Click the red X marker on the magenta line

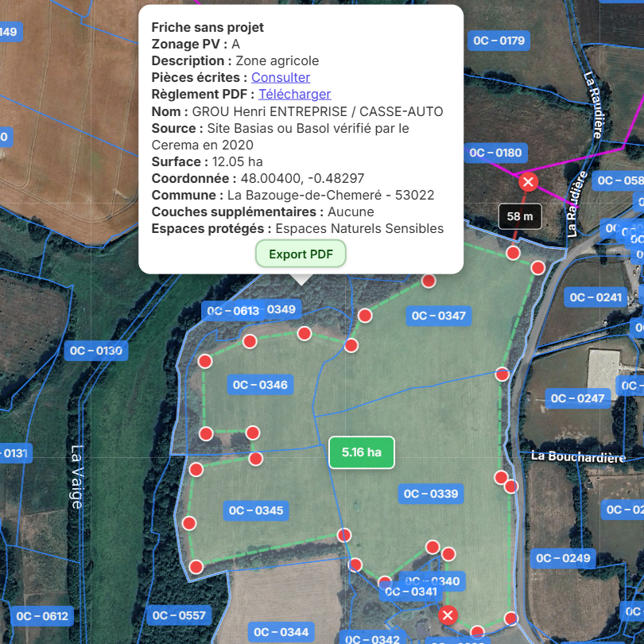pyautogui.click(x=527, y=182)
